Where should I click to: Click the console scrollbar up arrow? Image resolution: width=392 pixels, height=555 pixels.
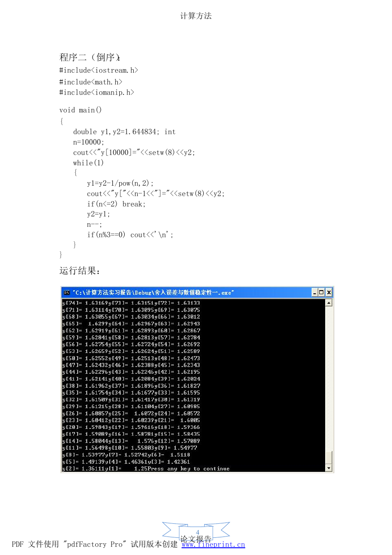click(x=329, y=303)
